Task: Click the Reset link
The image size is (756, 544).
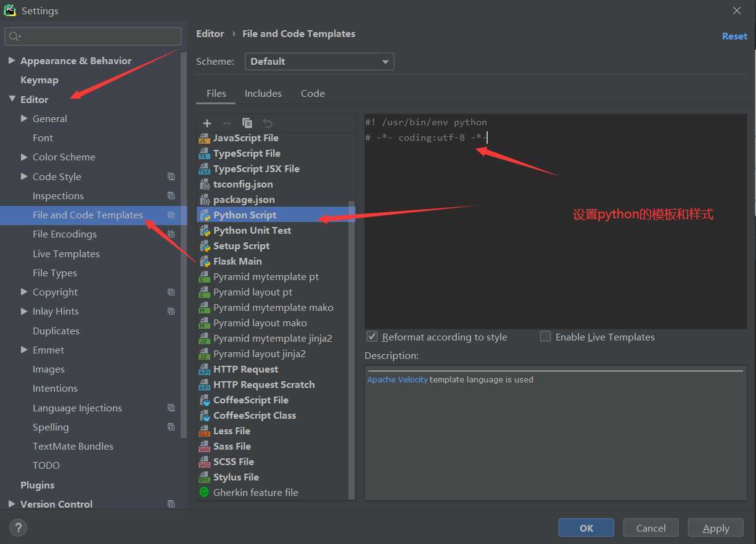Action: [734, 36]
